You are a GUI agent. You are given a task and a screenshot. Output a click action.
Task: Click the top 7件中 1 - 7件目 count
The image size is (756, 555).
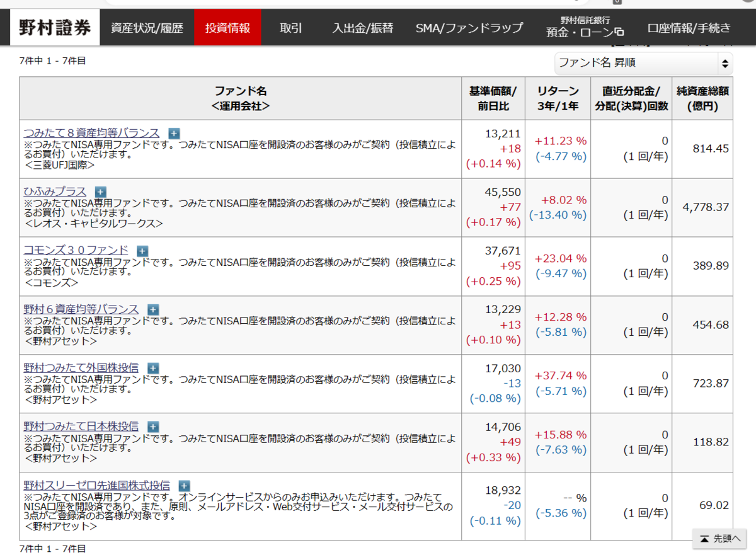(x=52, y=60)
